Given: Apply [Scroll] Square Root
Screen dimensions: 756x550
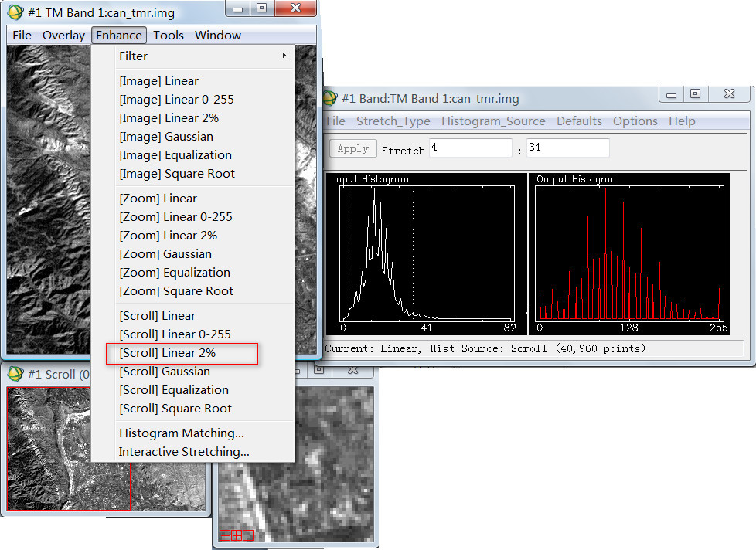Looking at the screenshot, I should click(175, 409).
